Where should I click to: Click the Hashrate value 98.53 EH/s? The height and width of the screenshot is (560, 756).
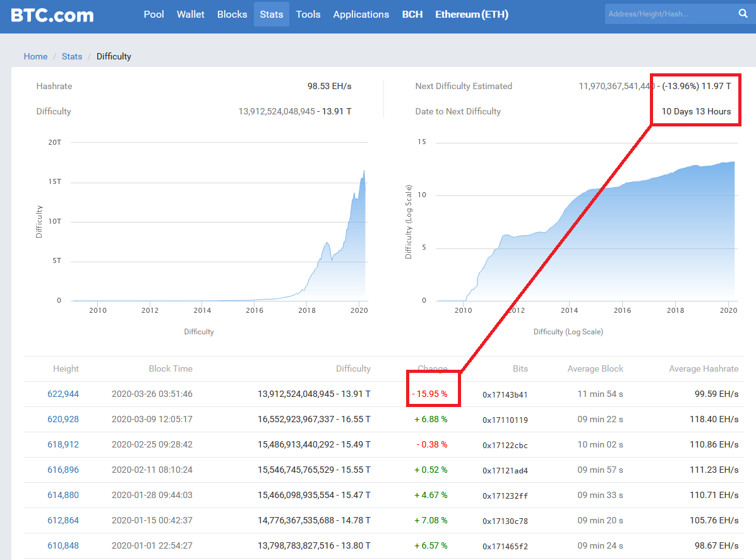(329, 87)
